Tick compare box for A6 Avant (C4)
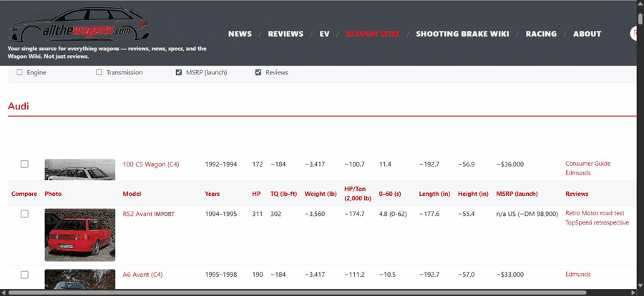Screen dimensions: 644x296 24,275
